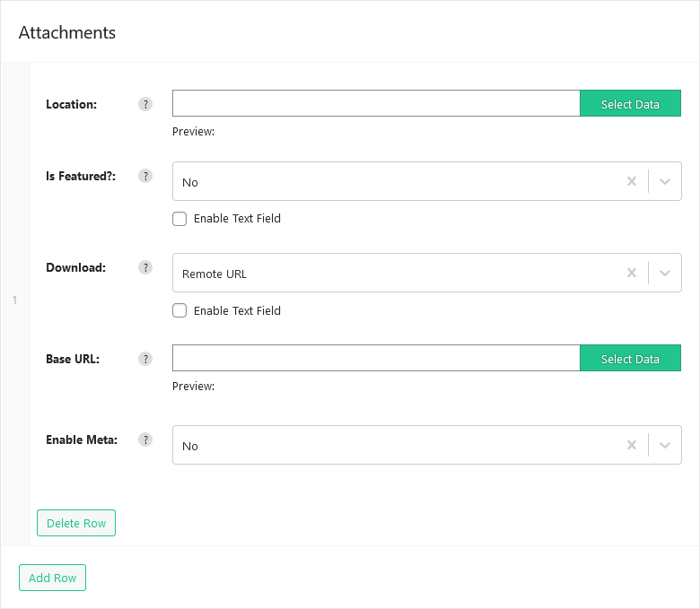This screenshot has width=700, height=609.
Task: Click the help icon next to Location
Action: tap(145, 104)
